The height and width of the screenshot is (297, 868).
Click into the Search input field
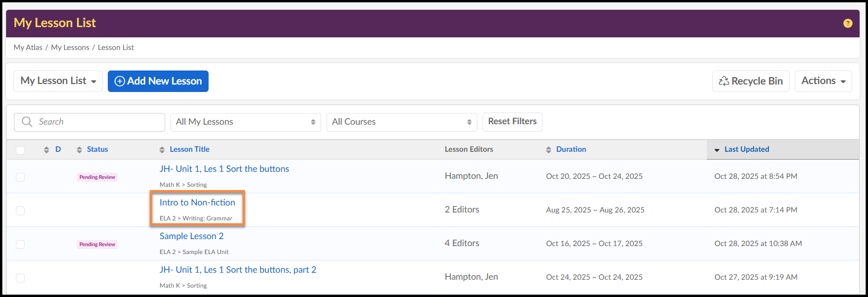[98, 122]
